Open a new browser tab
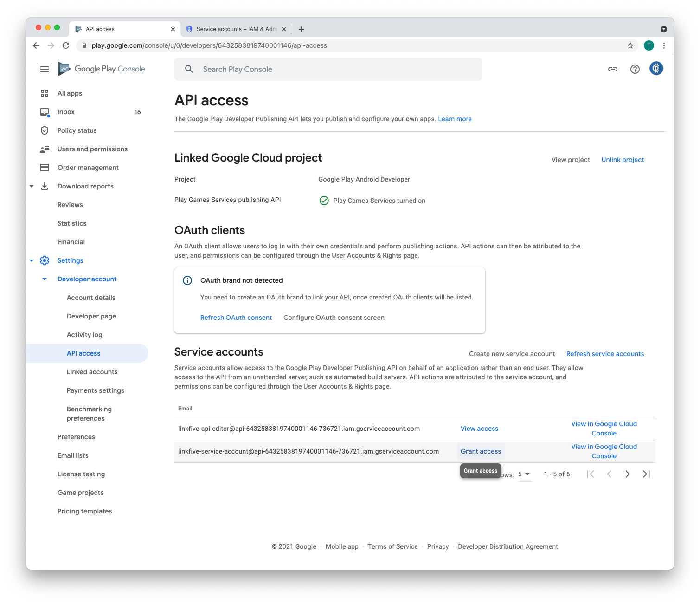Image resolution: width=700 pixels, height=604 pixels. (x=302, y=29)
